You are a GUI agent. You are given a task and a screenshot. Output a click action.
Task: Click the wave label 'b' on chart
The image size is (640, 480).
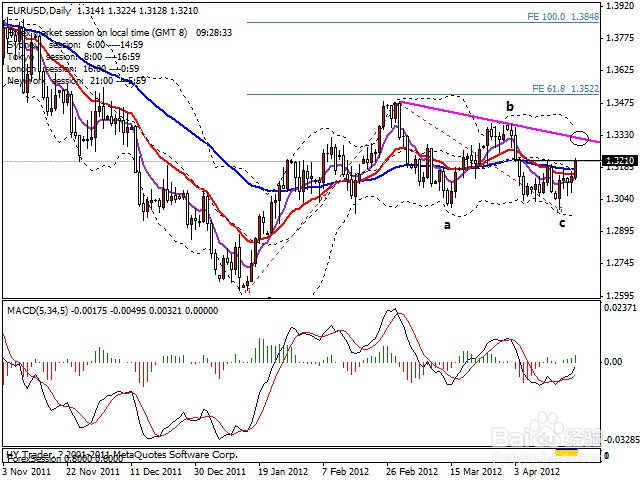pos(510,107)
